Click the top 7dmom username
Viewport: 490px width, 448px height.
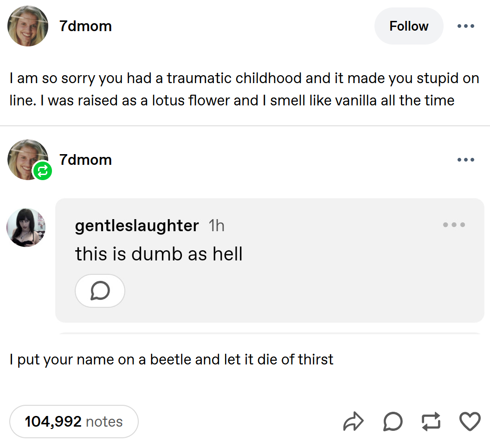(85, 26)
